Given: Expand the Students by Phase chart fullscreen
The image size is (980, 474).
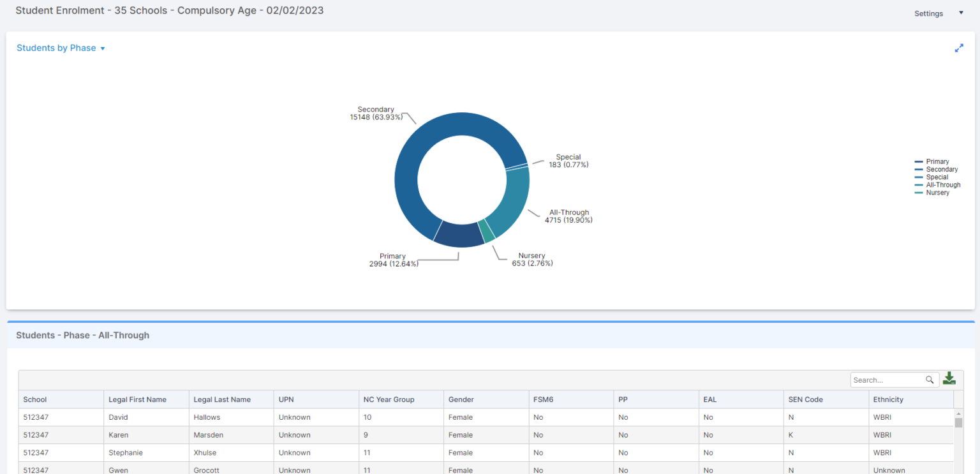Looking at the screenshot, I should pyautogui.click(x=959, y=48).
